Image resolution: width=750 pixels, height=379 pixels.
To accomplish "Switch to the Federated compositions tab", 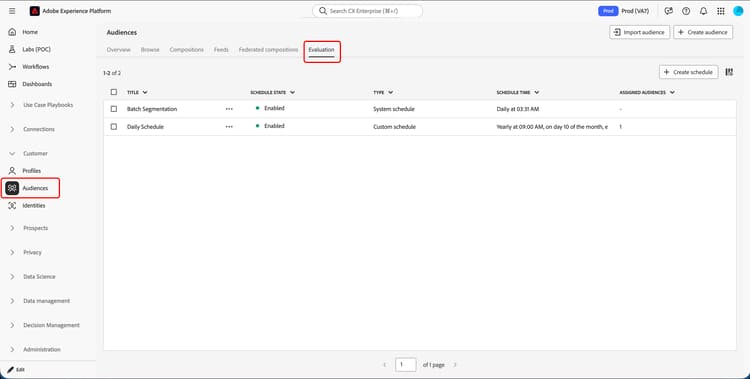I will point(268,50).
